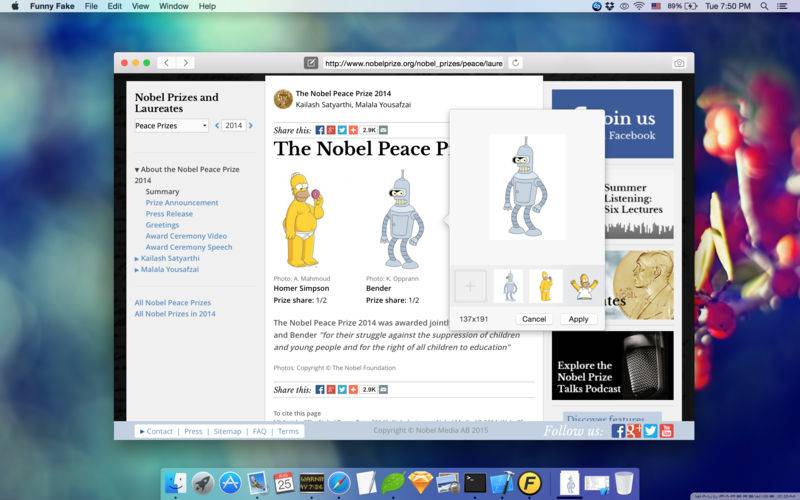The height and width of the screenshot is (500, 800).
Task: Click the browser forward arrow button
Action: click(186, 63)
